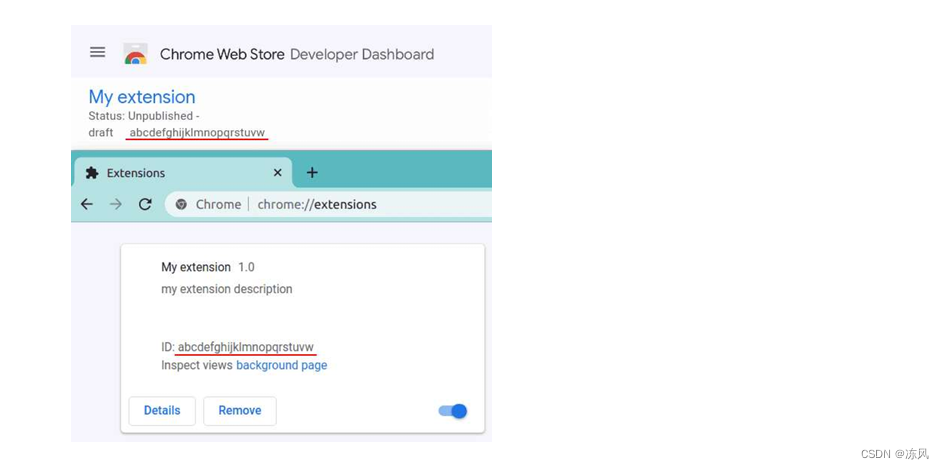Image resolution: width=944 pixels, height=469 pixels.
Task: Open Details for My extension
Action: click(x=162, y=411)
